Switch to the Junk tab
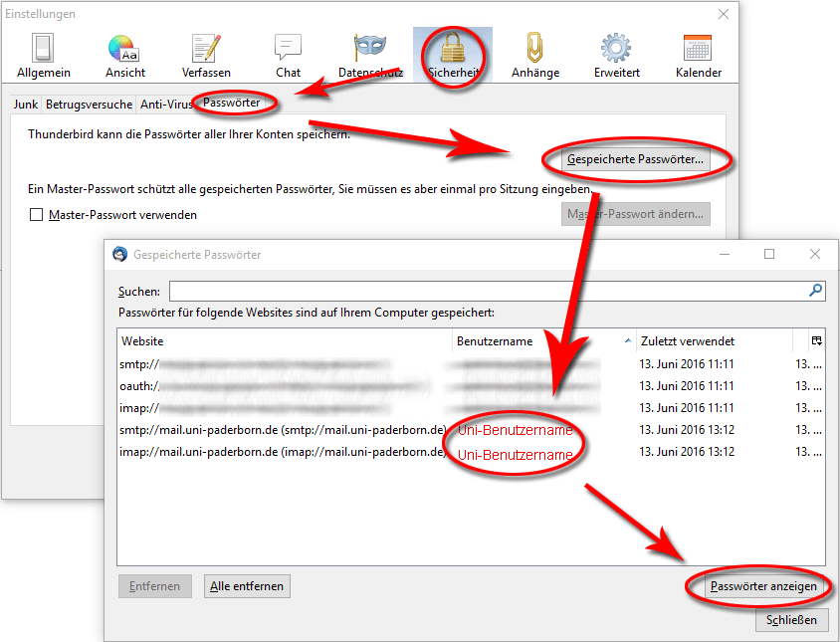840x642 pixels. coord(26,104)
